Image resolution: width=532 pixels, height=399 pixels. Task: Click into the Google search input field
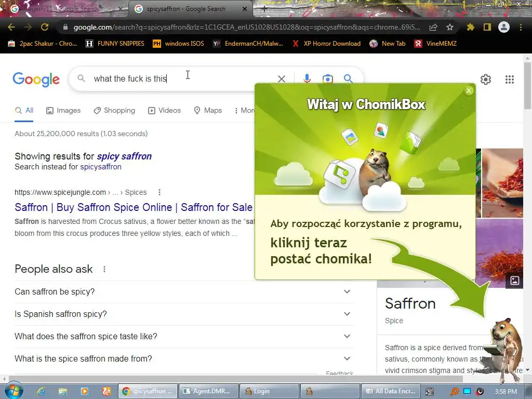click(183, 79)
